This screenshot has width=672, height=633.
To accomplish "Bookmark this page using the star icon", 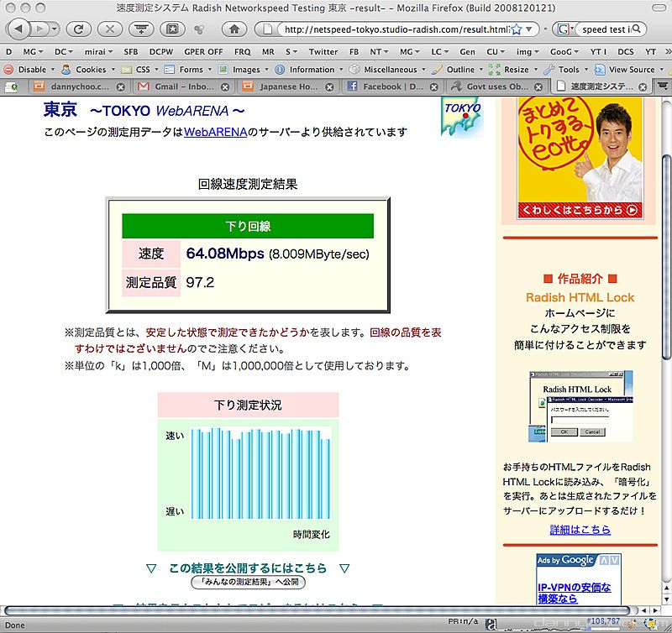I will [x=517, y=29].
